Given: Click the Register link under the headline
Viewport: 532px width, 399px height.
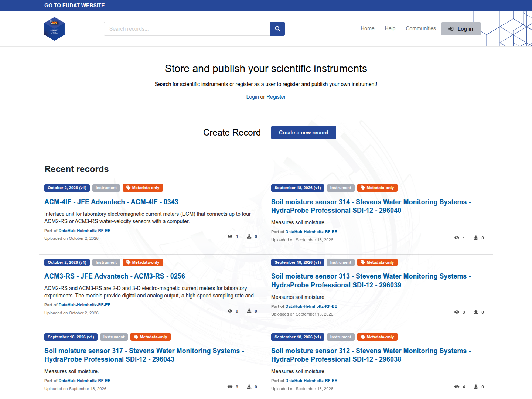Looking at the screenshot, I should pos(276,97).
